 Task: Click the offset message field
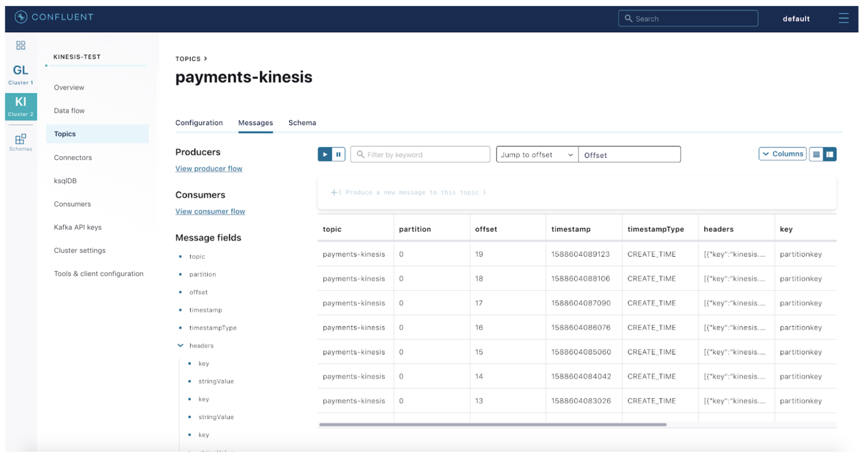(198, 292)
